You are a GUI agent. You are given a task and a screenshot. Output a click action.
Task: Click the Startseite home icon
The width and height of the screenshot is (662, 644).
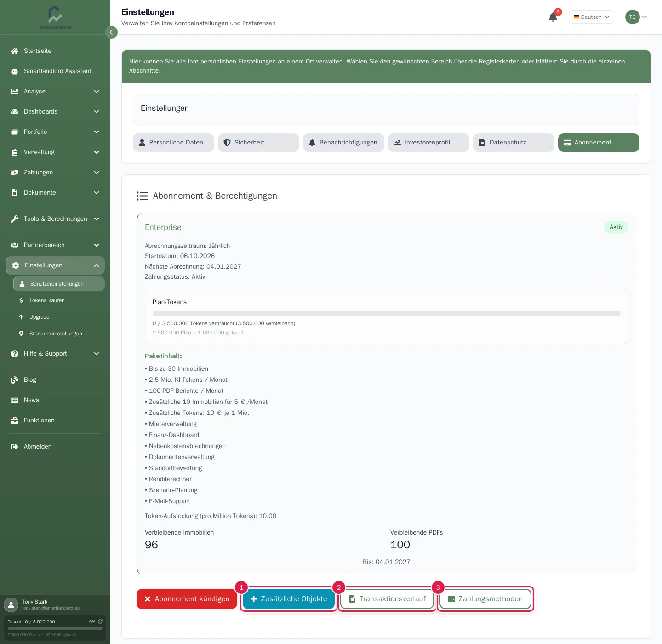[x=15, y=51]
